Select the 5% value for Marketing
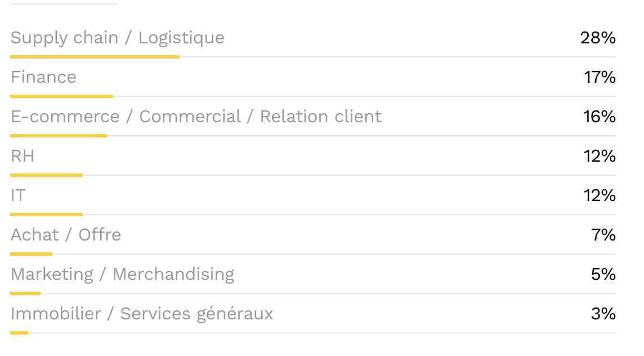644x356 pixels. click(x=603, y=274)
